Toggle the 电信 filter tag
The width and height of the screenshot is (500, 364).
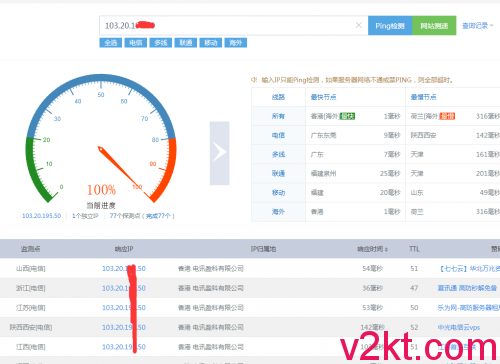(x=136, y=43)
